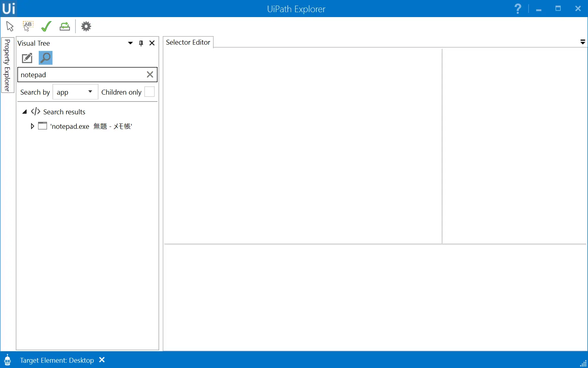
Task: Click the window resize grip icon
Action: click(x=583, y=363)
